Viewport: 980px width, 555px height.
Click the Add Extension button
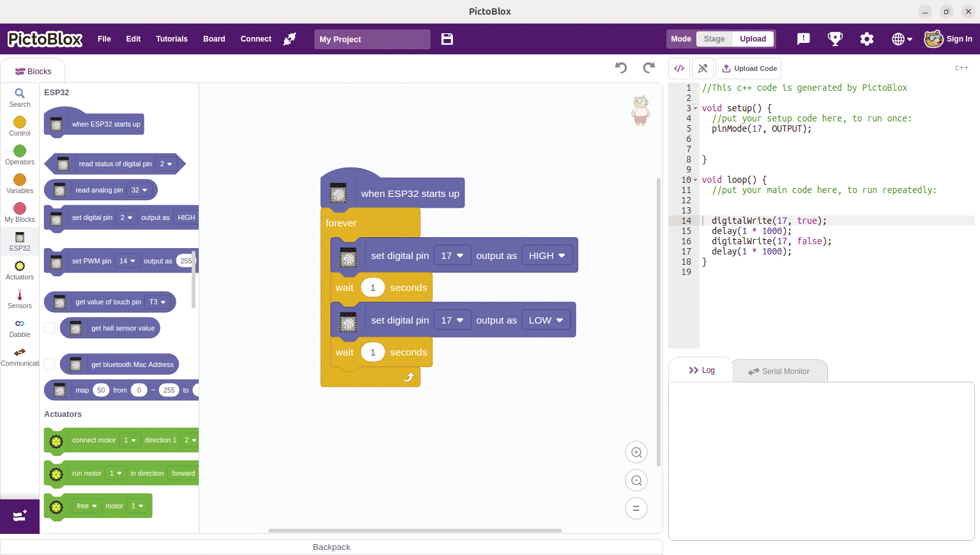pyautogui.click(x=20, y=516)
